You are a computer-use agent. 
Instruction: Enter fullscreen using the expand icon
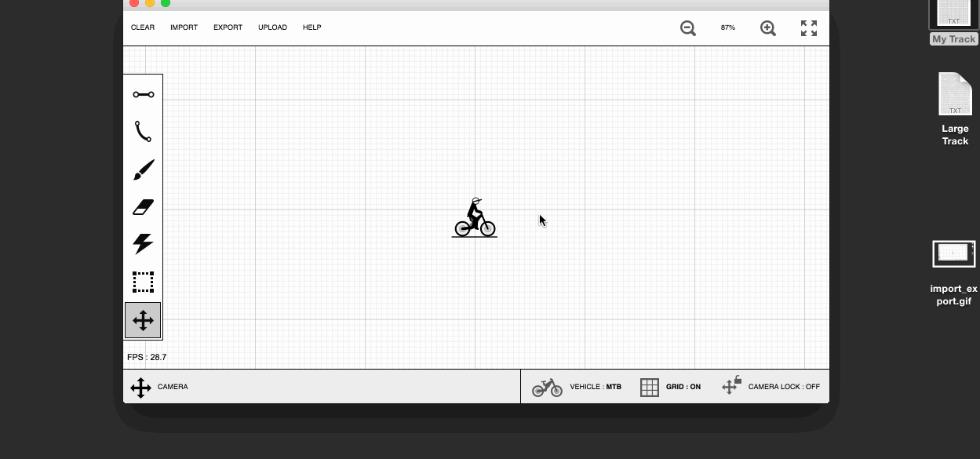point(809,28)
